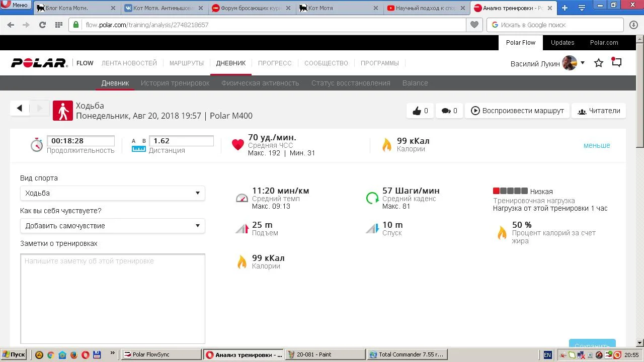
Task: Click the Читатели button
Action: 599,111
